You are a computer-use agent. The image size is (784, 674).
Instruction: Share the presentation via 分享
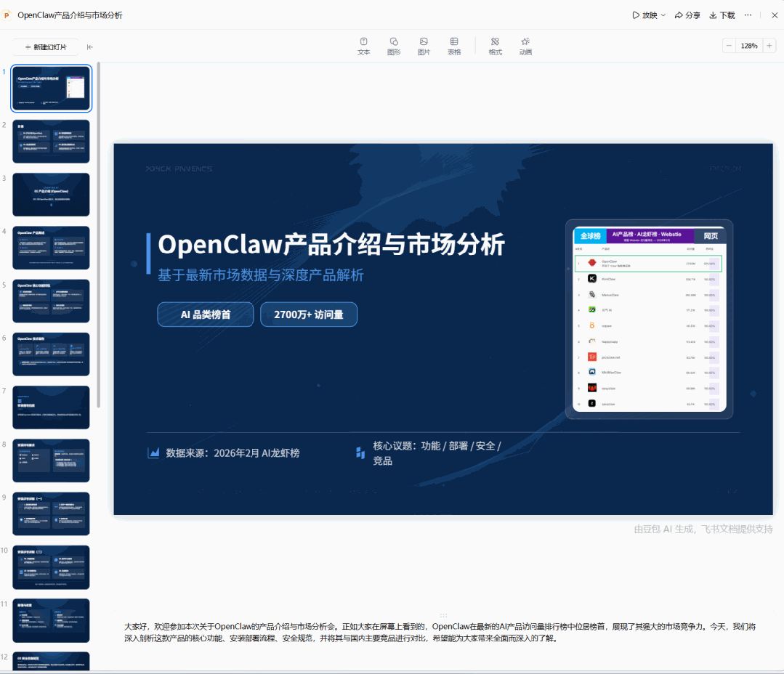pyautogui.click(x=687, y=15)
